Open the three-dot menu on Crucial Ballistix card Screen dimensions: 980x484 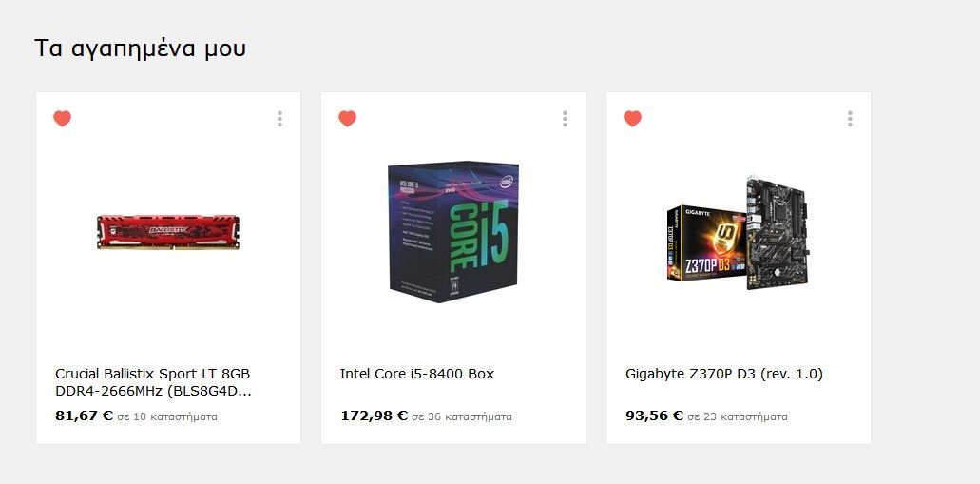tap(279, 119)
